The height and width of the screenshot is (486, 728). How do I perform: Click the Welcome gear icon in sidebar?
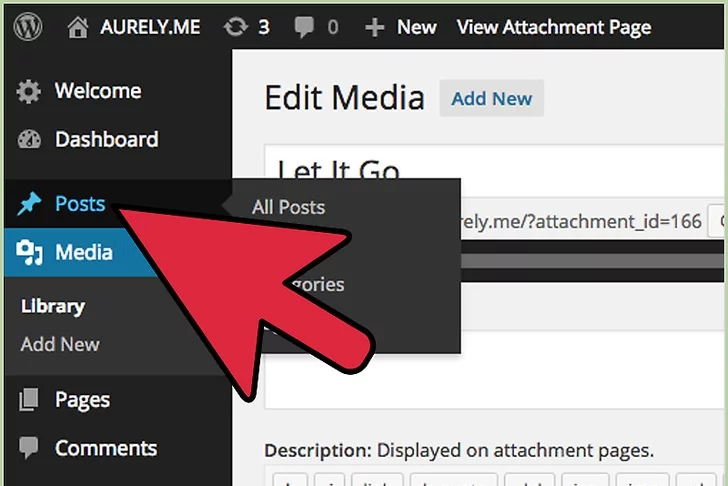click(30, 91)
